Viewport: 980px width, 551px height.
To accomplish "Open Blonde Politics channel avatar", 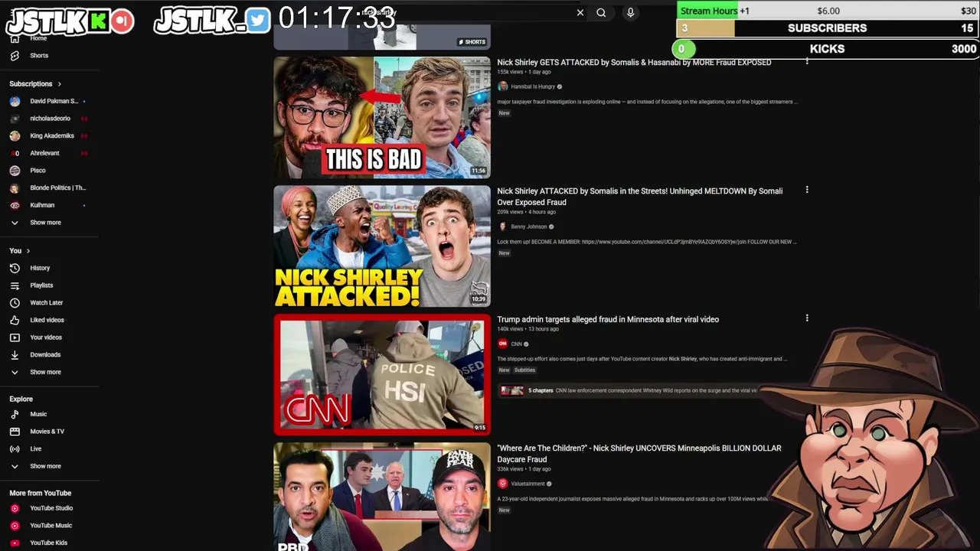I will coord(15,187).
